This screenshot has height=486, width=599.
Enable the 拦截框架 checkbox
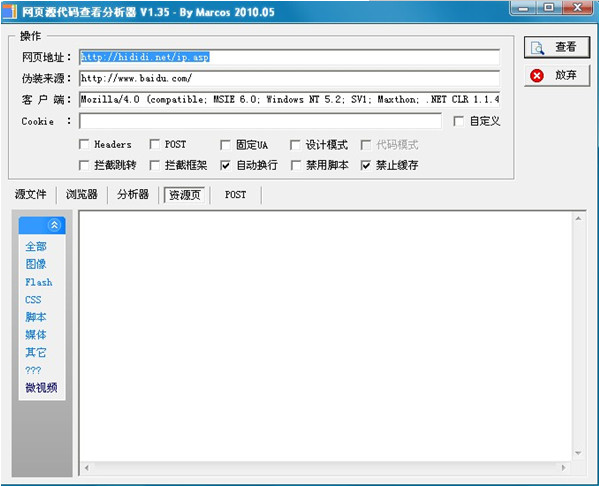click(x=155, y=165)
